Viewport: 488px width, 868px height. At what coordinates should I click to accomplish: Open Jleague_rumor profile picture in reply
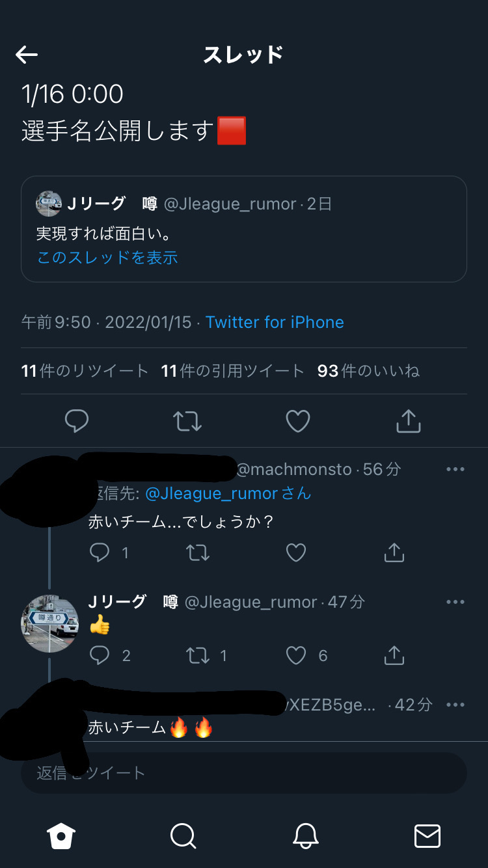50,623
